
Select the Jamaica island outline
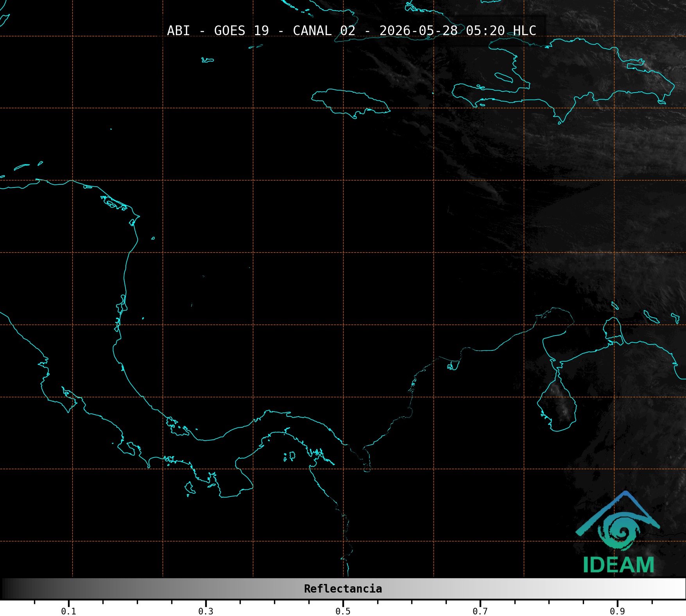click(351, 104)
